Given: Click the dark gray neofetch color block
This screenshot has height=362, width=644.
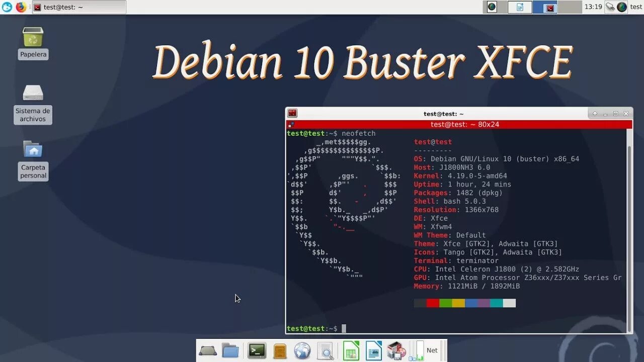Looking at the screenshot, I should 420,303.
